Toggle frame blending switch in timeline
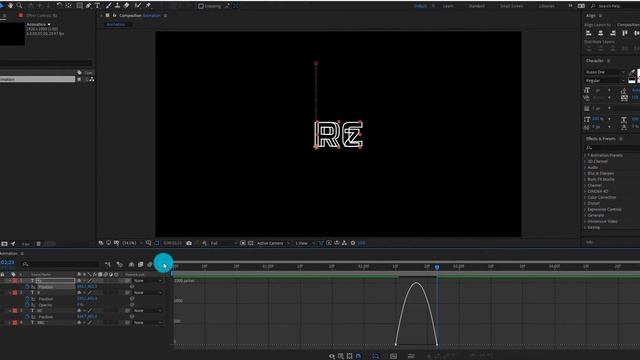640x360 pixels. [141, 264]
